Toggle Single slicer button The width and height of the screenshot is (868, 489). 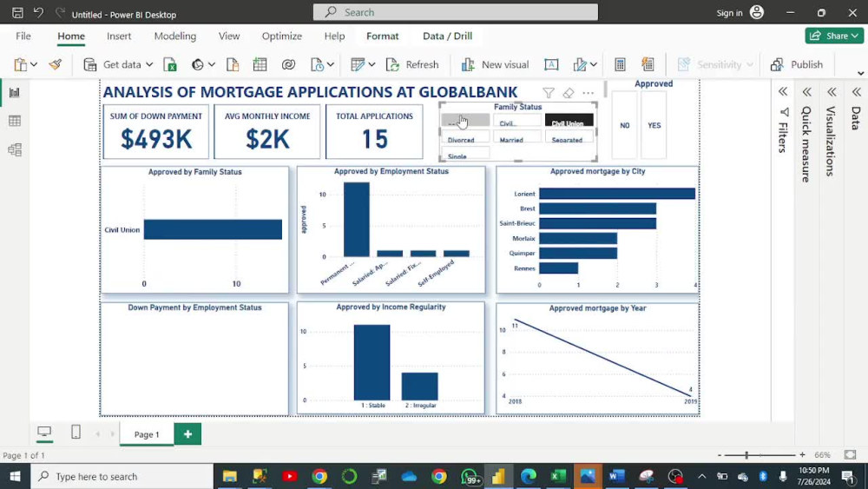[x=465, y=154]
